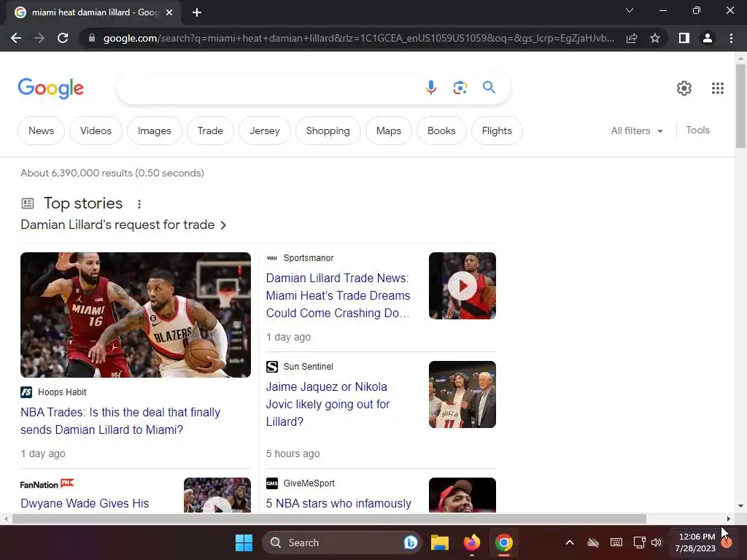Switch to Books results
This screenshot has width=747, height=560.
441,131
